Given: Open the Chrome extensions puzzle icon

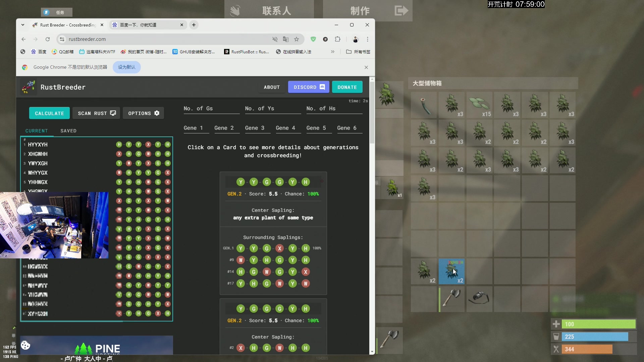Looking at the screenshot, I should [x=337, y=39].
